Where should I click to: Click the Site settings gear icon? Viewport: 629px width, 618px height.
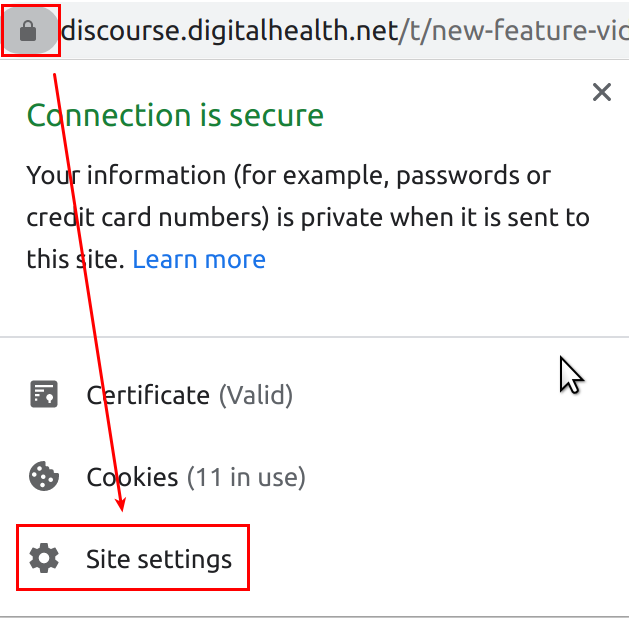[43, 558]
